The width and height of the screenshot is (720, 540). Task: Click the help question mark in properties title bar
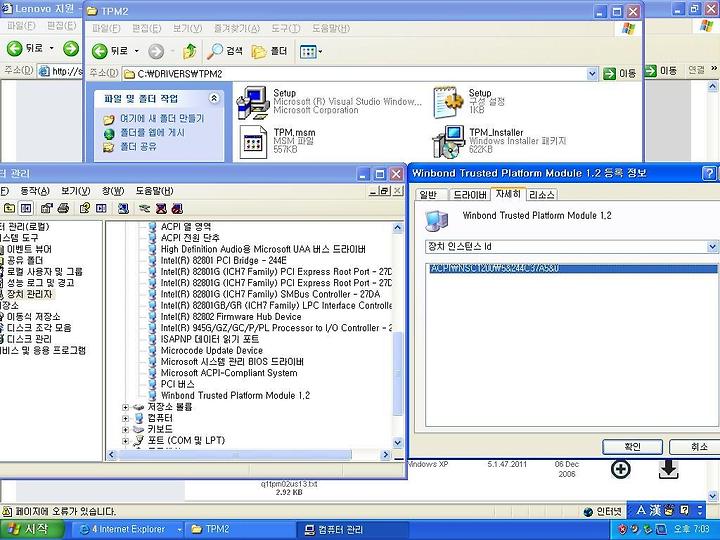click(709, 173)
